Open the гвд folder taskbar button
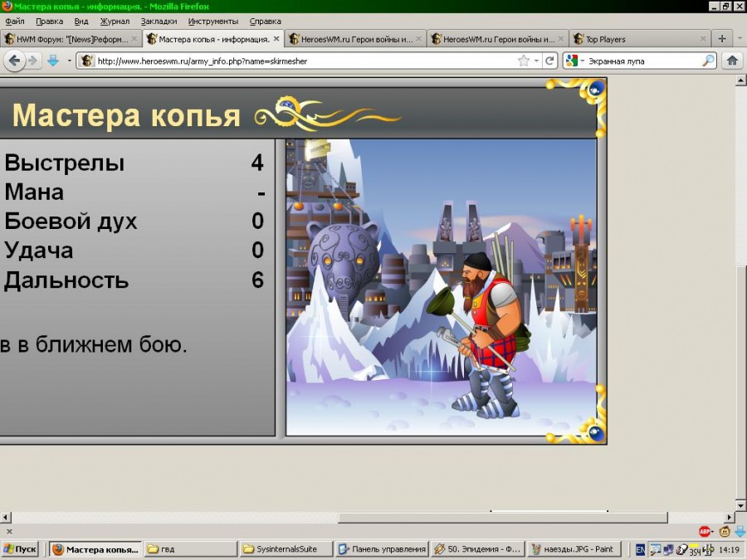747x560 pixels. [190, 549]
